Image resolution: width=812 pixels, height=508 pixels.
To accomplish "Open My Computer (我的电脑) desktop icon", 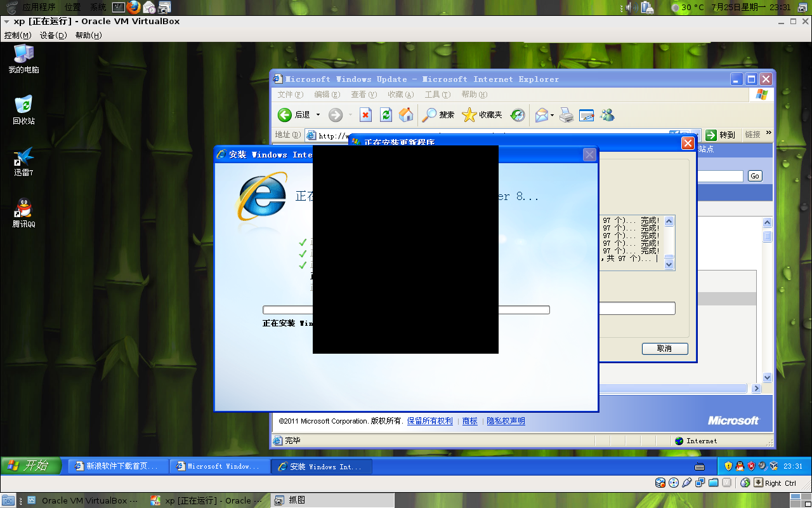I will [x=23, y=59].
